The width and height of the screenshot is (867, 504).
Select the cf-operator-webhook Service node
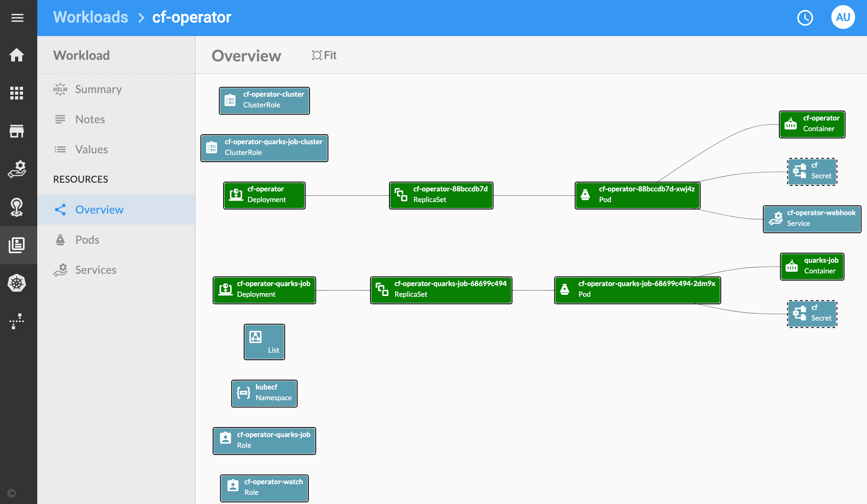point(812,219)
